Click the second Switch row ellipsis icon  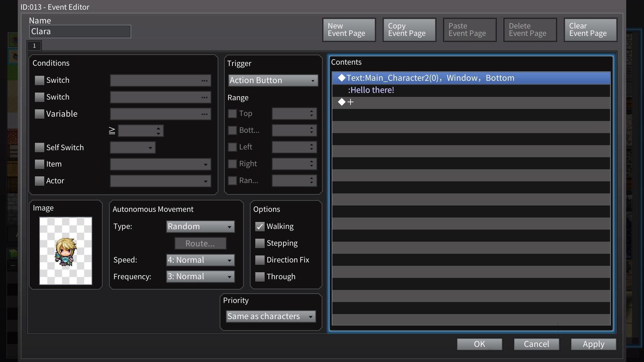pos(205,97)
